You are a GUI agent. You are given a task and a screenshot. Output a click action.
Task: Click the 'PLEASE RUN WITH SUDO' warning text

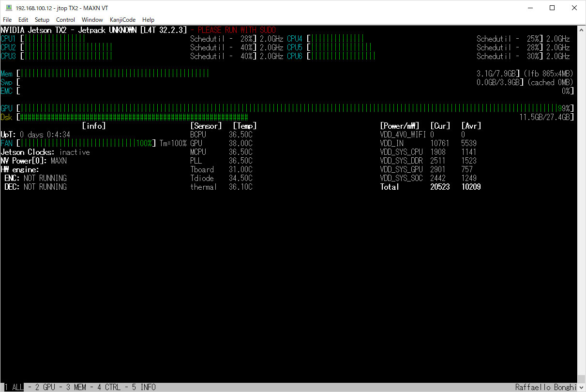(237, 30)
